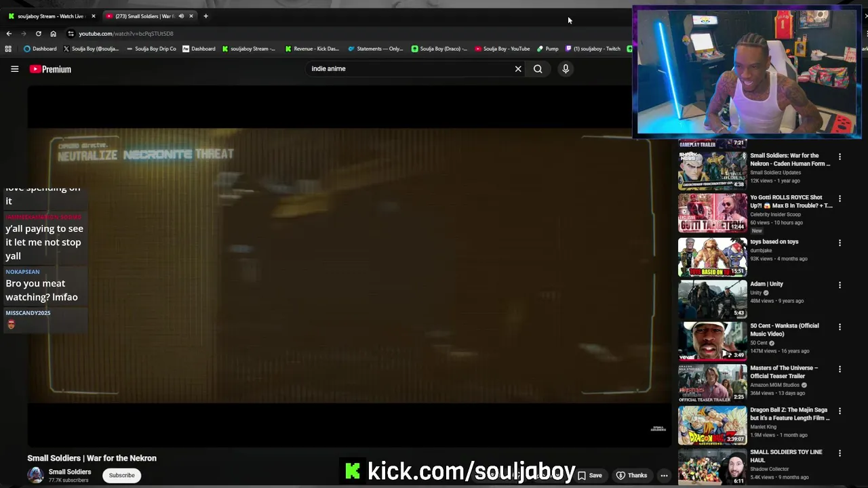Screen dimensions: 868x488
Task: Open options for Masters of the Universe trailer
Action: click(840, 369)
